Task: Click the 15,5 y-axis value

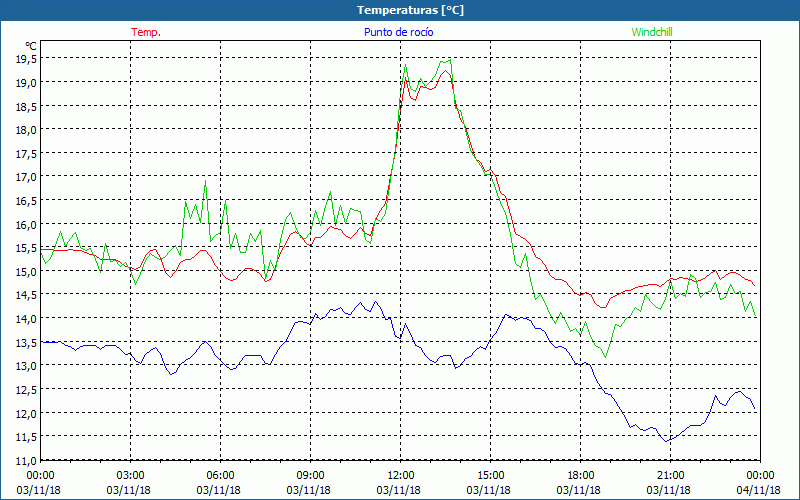Action: [x=26, y=248]
